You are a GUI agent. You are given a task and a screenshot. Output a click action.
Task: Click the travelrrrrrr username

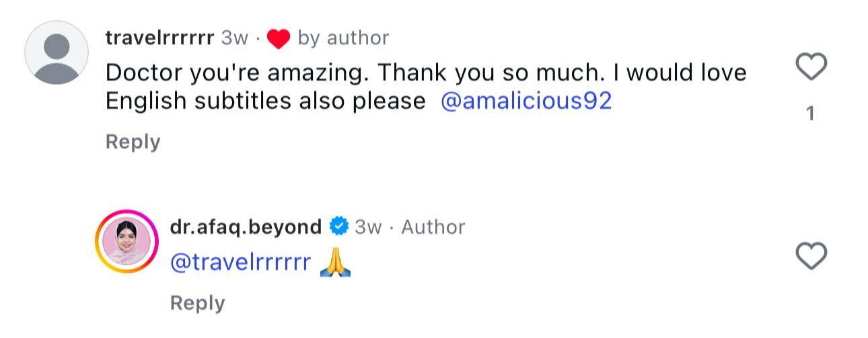click(x=160, y=38)
